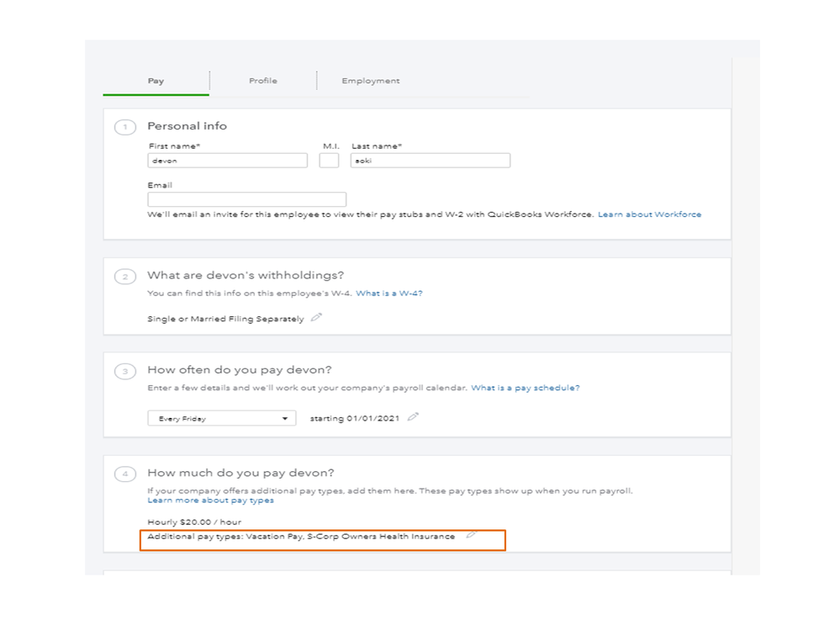
Task: Edit additional pay types with the pencil icon
Action: click(472, 535)
